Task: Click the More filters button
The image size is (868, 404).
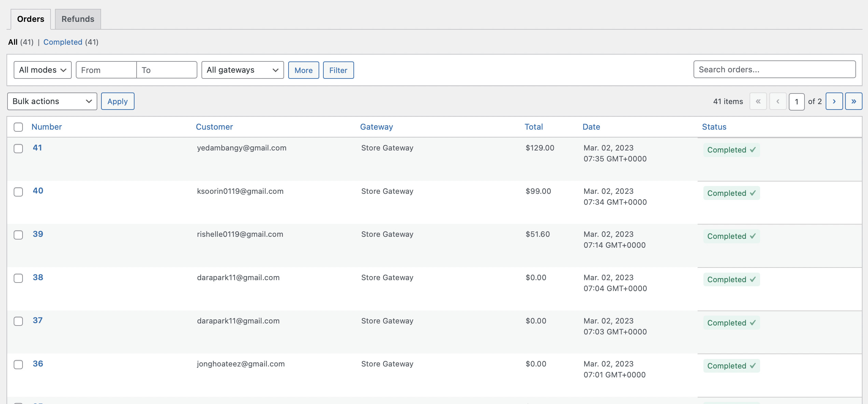Action: point(303,70)
